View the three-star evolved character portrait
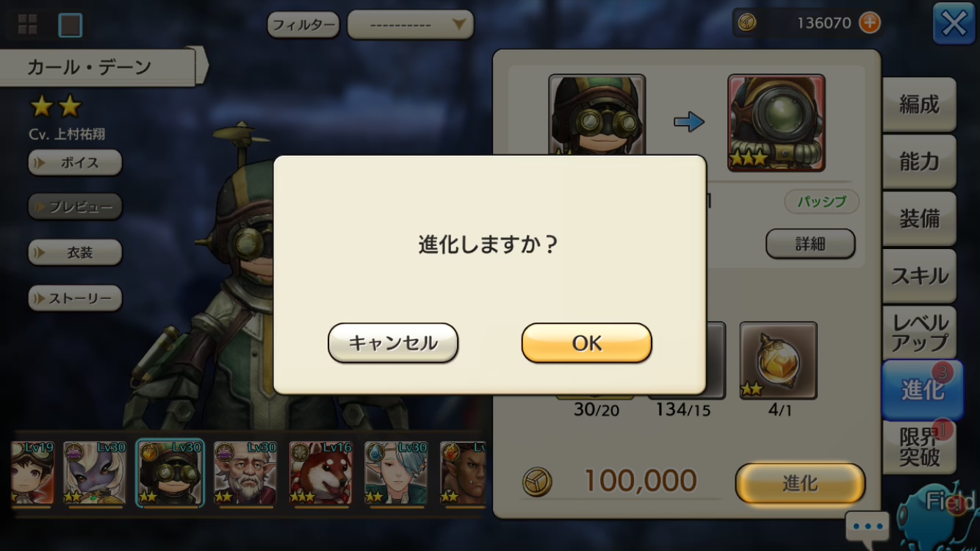 777,123
